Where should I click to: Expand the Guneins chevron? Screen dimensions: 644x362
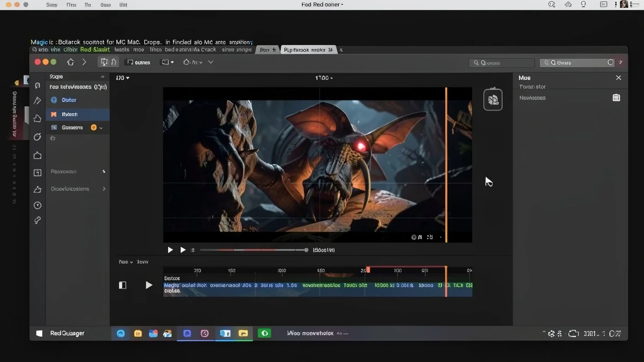101,128
